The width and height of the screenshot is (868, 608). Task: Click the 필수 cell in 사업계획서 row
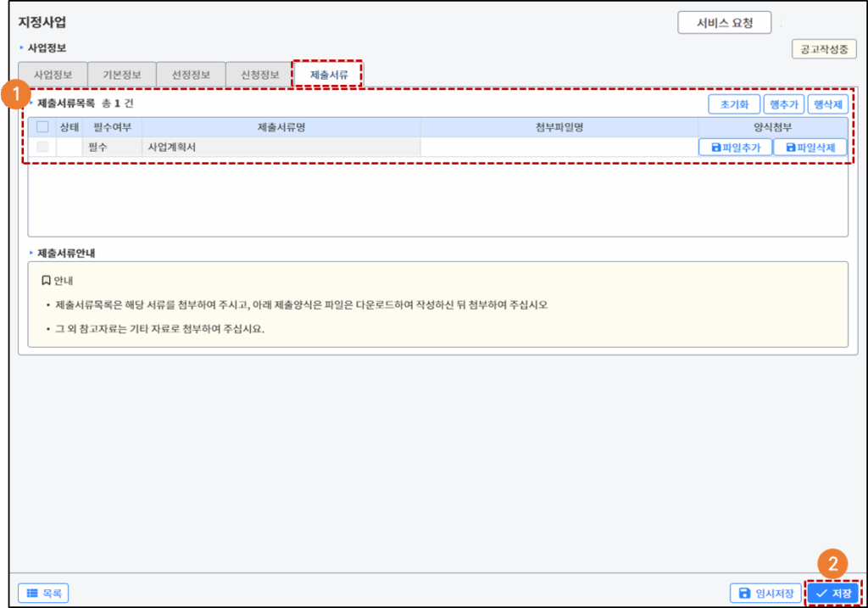point(112,147)
